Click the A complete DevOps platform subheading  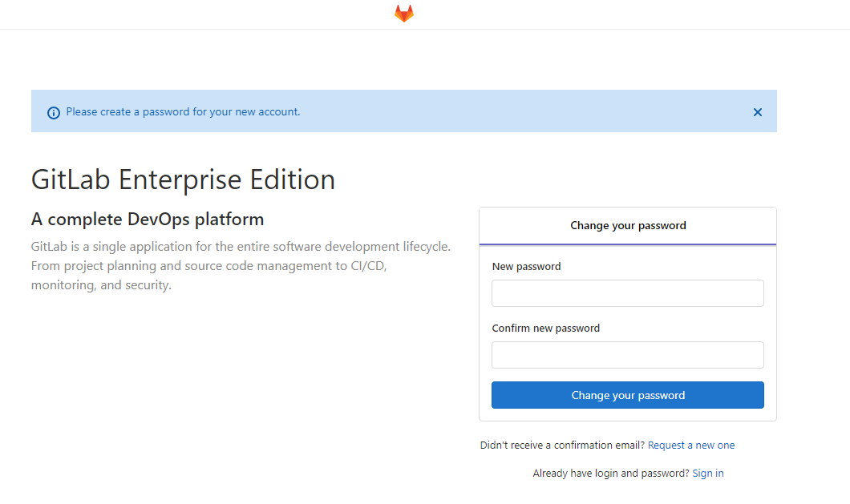(148, 220)
